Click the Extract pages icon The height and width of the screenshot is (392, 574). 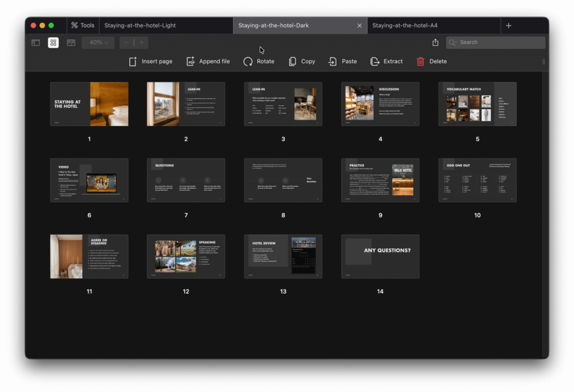[x=375, y=62]
